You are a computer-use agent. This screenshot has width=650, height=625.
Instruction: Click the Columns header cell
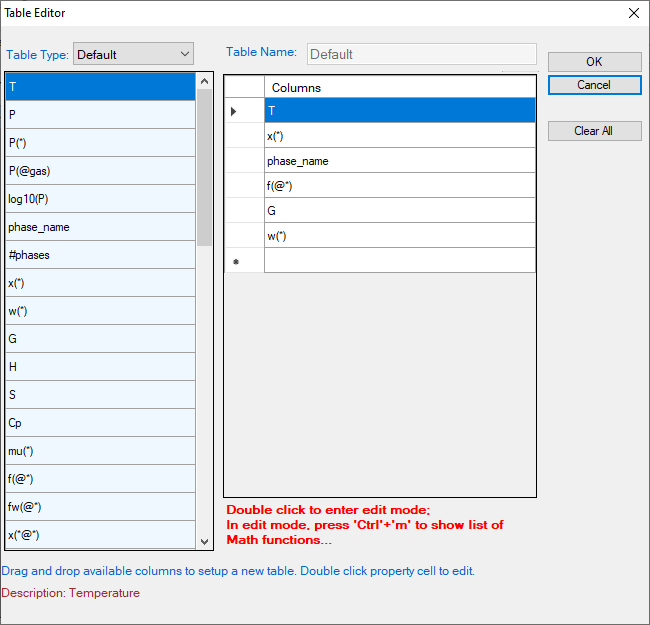click(x=399, y=88)
